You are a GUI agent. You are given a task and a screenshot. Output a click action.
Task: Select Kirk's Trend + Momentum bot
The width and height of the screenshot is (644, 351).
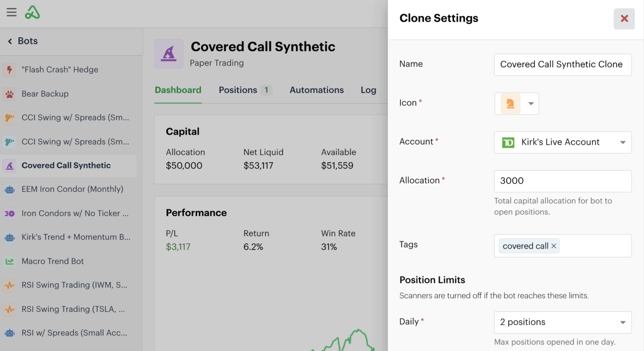coord(76,237)
